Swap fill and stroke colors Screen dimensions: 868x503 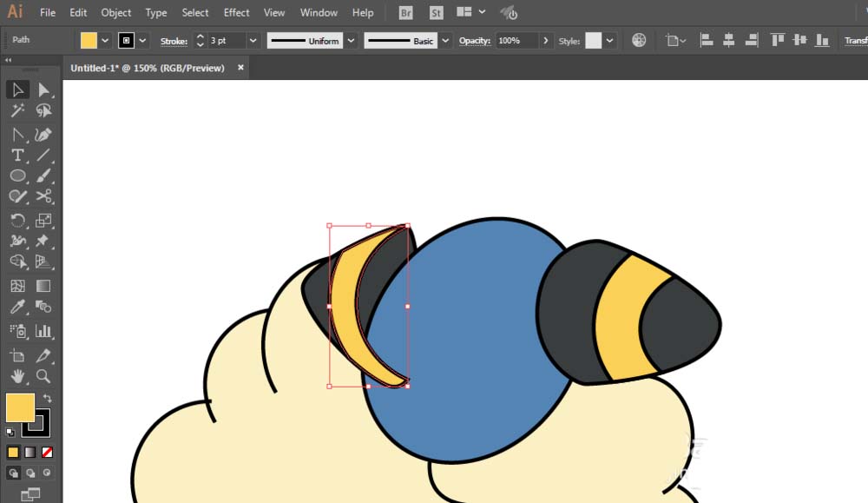[x=47, y=398]
